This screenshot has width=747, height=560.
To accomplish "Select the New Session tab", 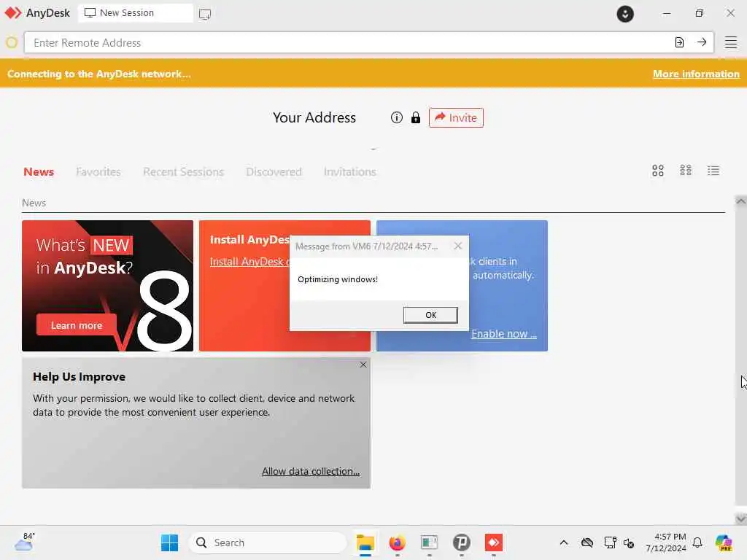I will (135, 13).
